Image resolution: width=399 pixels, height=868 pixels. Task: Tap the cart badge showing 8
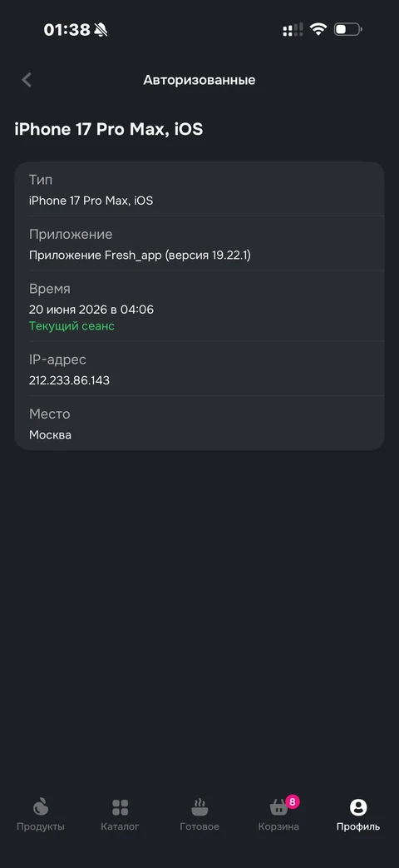(x=293, y=801)
